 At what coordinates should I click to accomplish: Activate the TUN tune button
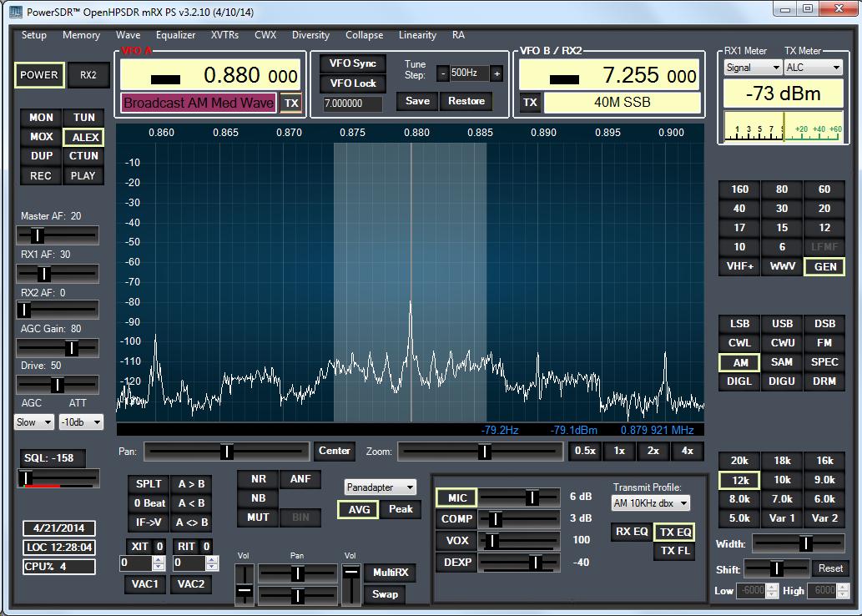(83, 117)
